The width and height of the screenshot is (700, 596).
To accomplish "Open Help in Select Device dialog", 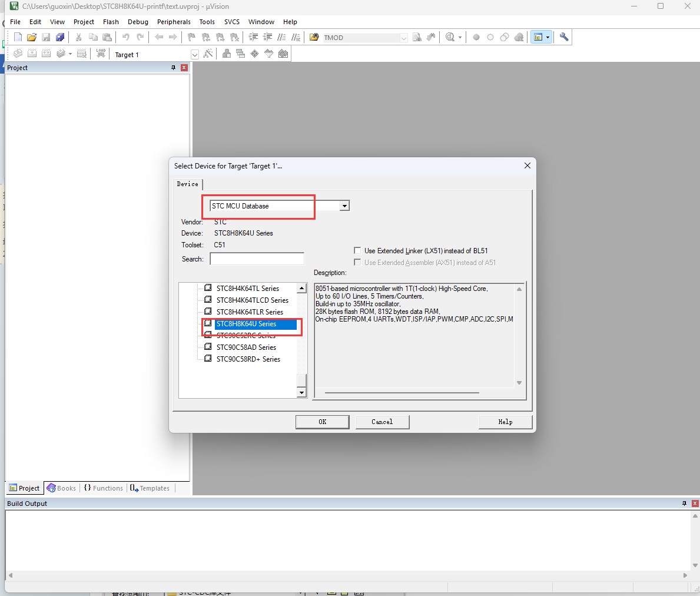I will point(505,422).
